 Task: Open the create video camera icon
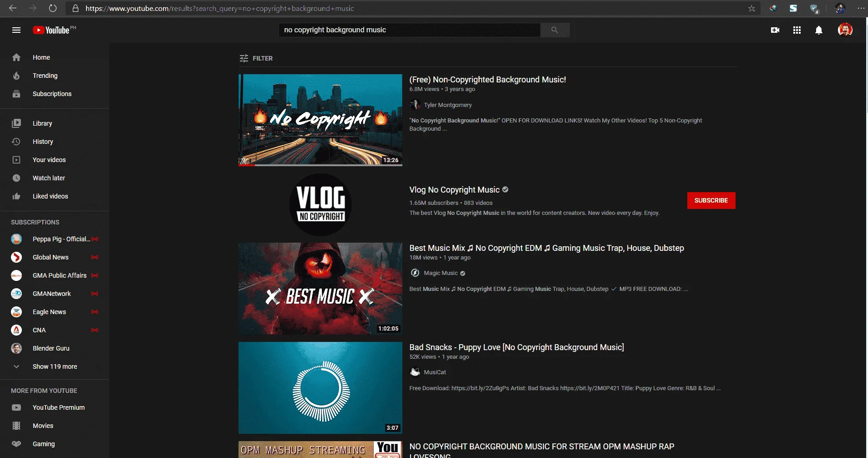(775, 30)
